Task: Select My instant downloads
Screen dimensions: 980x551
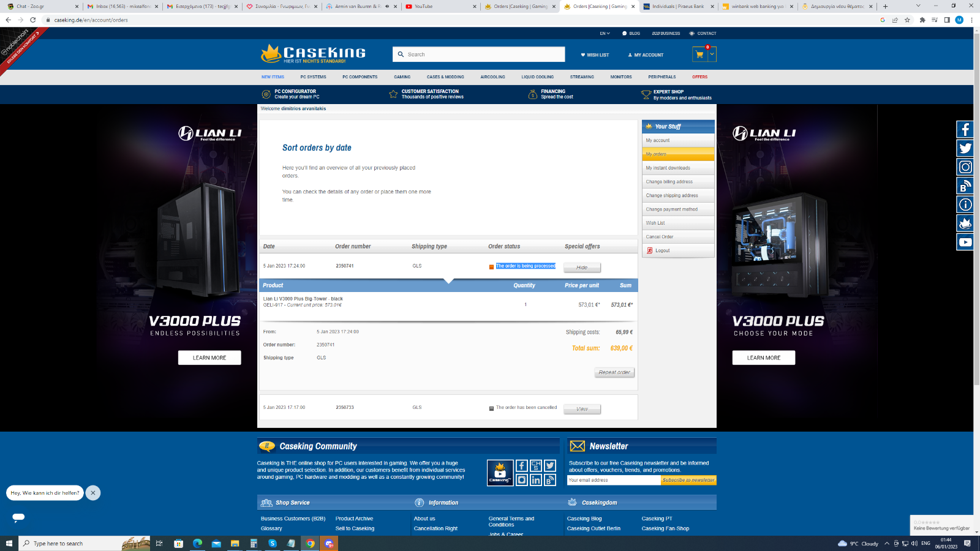Action: click(678, 168)
